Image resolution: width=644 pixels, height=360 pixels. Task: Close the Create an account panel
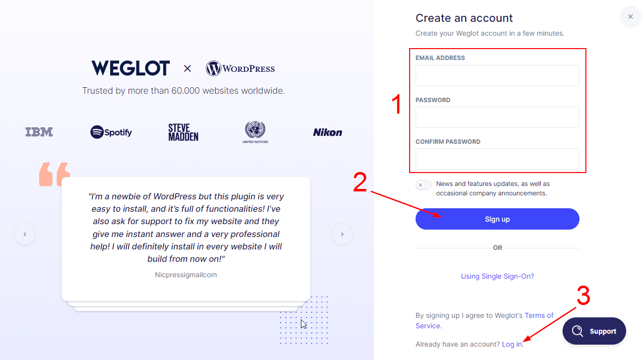(x=630, y=17)
